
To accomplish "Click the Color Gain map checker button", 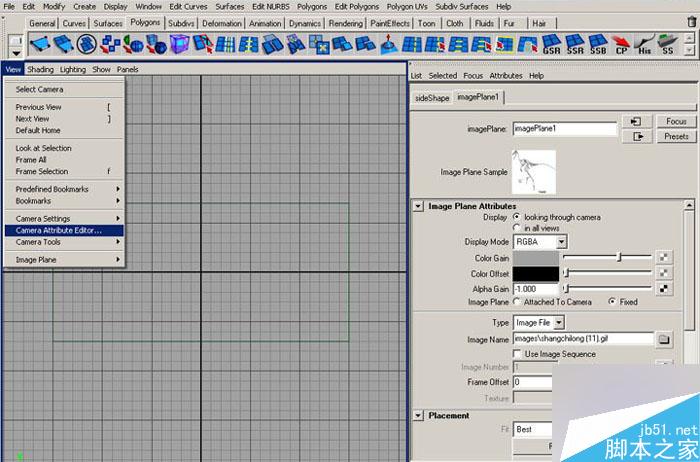I will pyautogui.click(x=664, y=258).
